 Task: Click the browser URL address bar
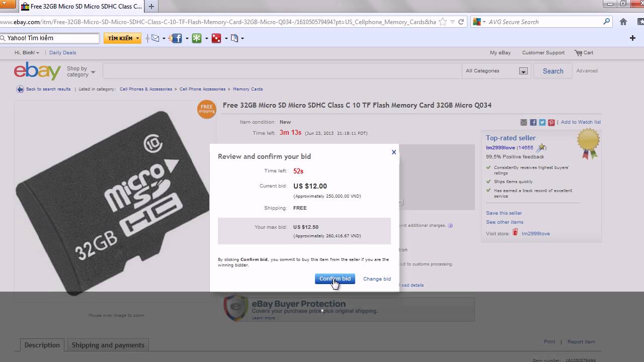coord(218,22)
